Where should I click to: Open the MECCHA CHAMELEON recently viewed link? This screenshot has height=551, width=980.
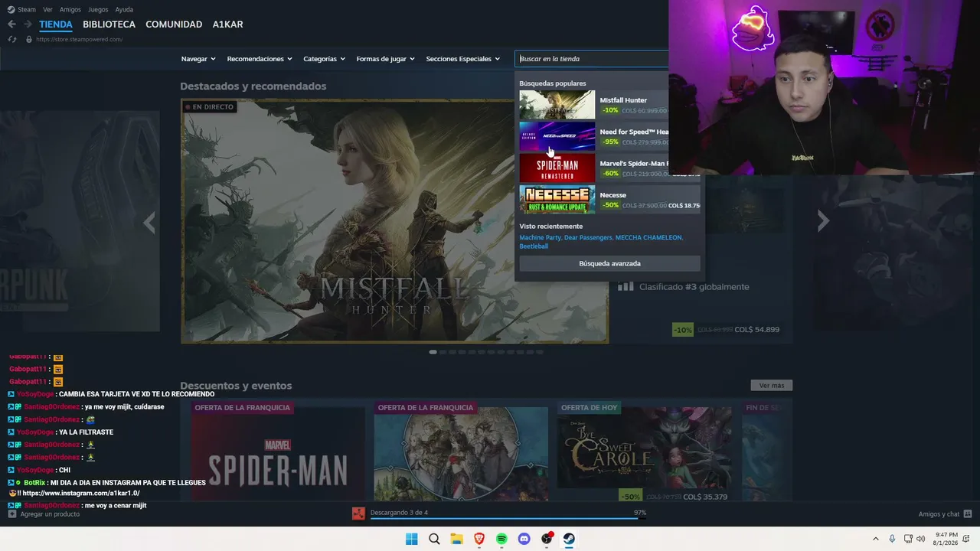[x=648, y=237]
